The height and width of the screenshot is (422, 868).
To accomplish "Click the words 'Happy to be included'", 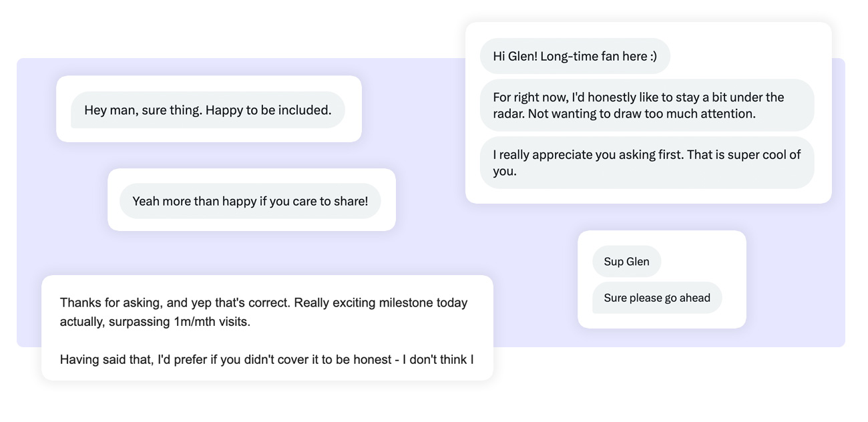I will [268, 110].
